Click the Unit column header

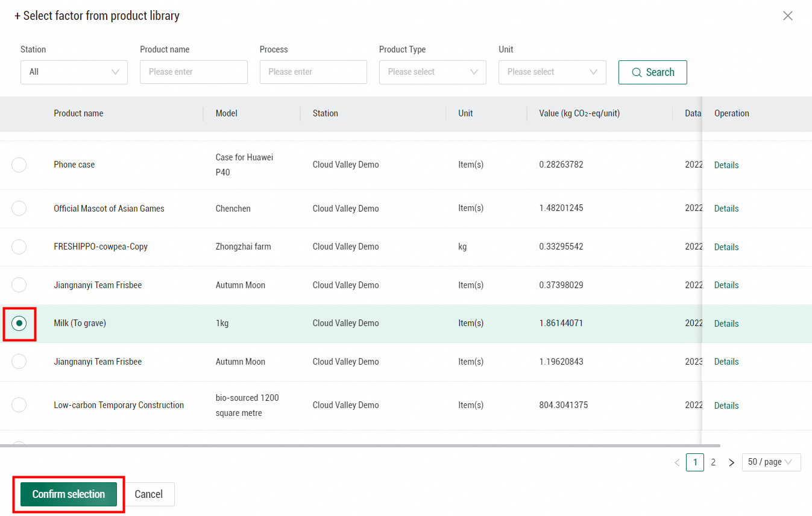tap(465, 113)
